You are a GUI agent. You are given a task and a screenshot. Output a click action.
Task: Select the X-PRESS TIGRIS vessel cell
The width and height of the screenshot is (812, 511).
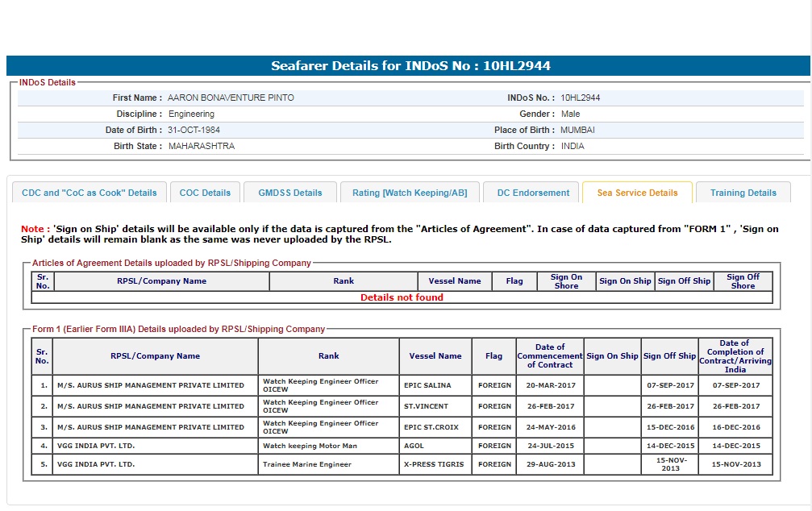point(434,464)
